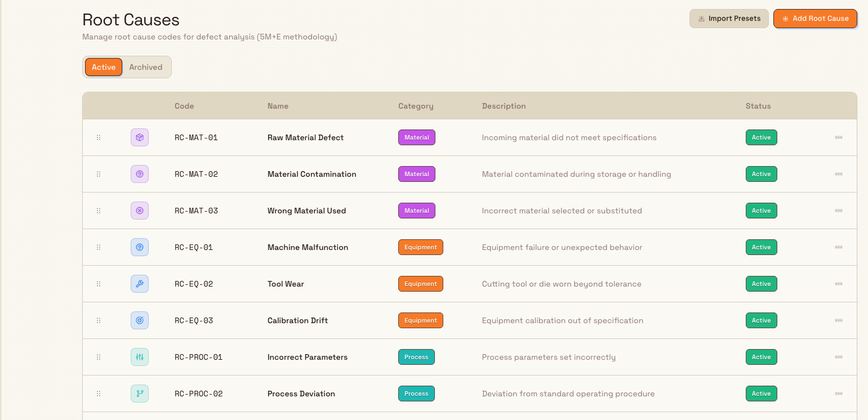This screenshot has height=420, width=868.
Task: Click the name Tool Wear
Action: point(286,284)
